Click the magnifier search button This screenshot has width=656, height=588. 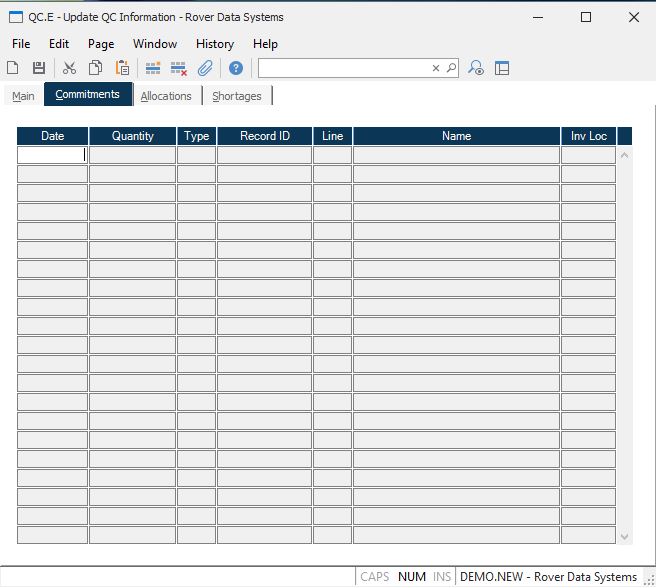[x=450, y=68]
